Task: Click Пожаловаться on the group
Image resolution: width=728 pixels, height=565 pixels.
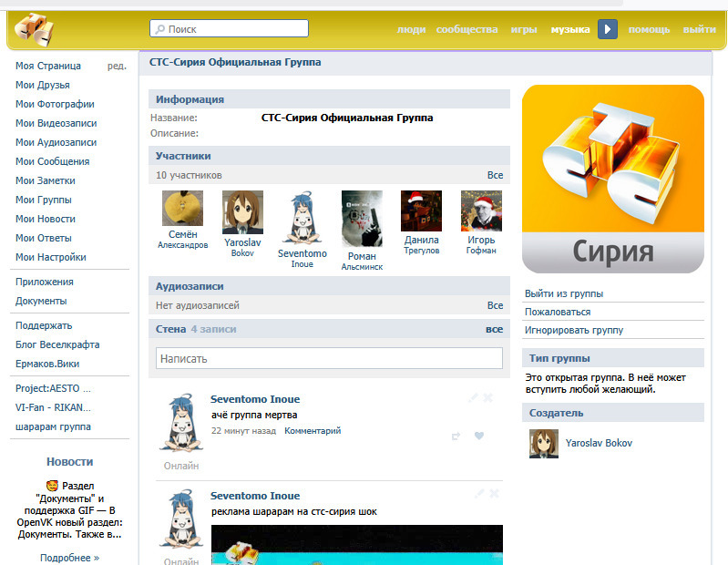Action: [x=558, y=312]
